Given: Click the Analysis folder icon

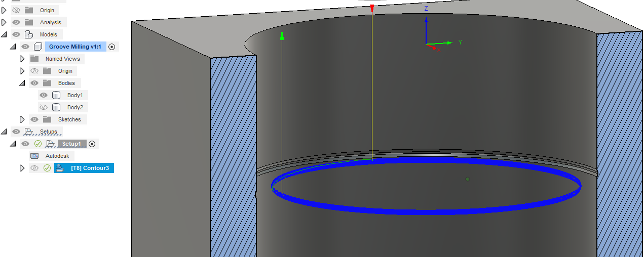Looking at the screenshot, I should (x=29, y=22).
